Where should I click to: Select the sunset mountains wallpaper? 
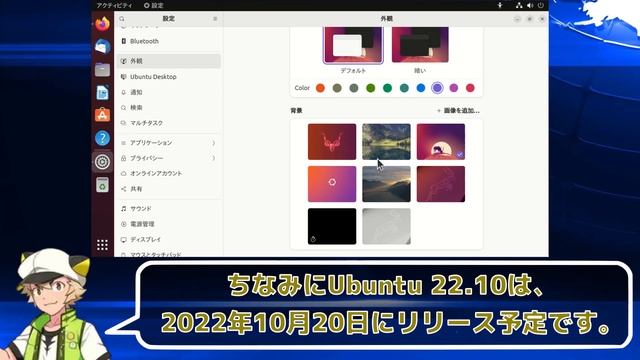(x=386, y=184)
